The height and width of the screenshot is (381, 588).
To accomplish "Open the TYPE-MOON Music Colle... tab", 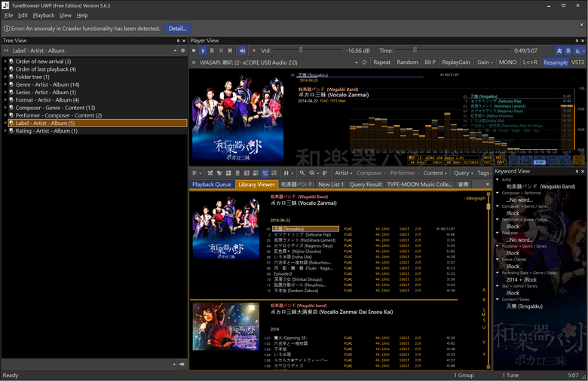I will tap(419, 184).
